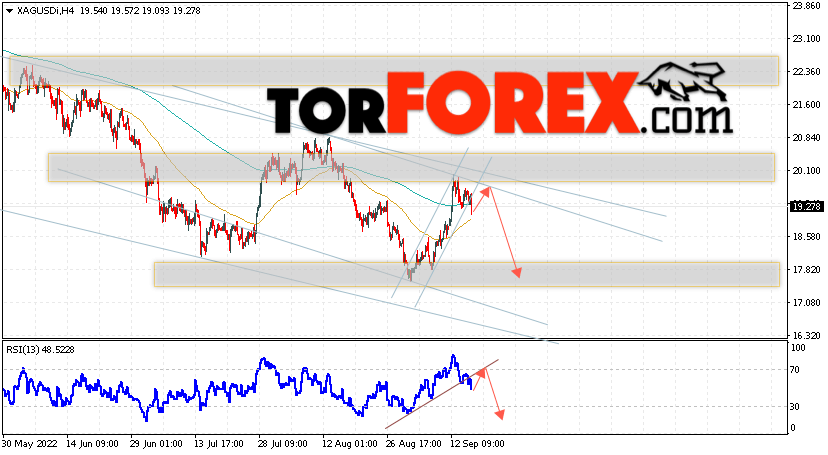This screenshot has width=828, height=455.
Task: Click the RSI 0 level label
Action: tap(793, 428)
